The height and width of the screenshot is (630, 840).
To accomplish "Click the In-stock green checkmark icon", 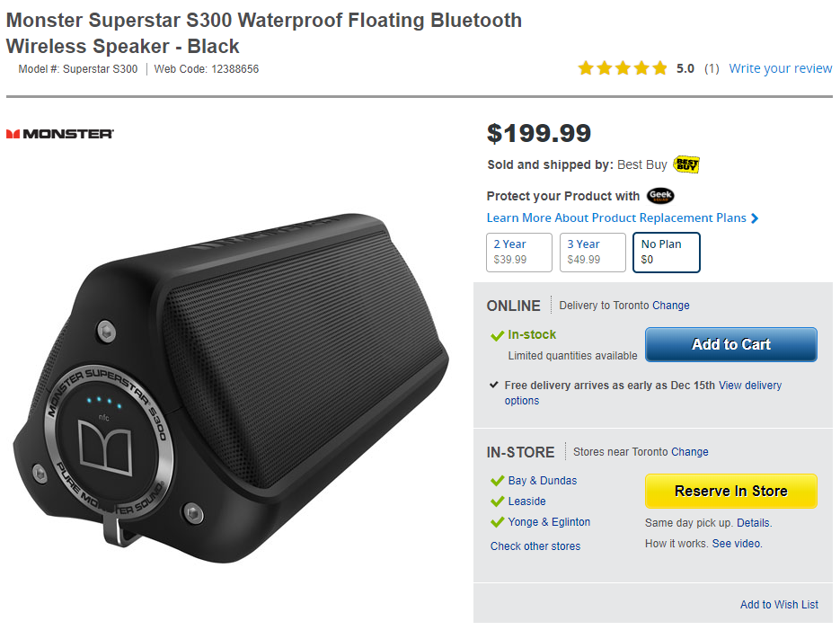I will (497, 335).
